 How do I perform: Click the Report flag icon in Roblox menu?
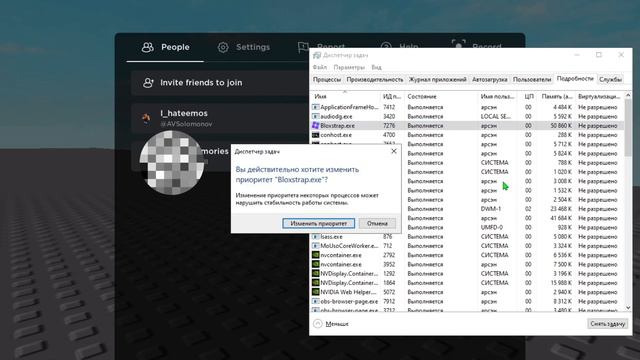[302, 48]
